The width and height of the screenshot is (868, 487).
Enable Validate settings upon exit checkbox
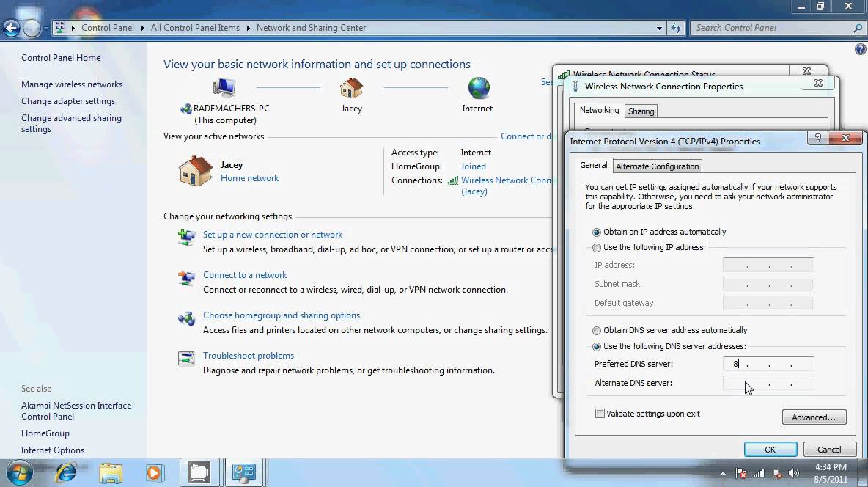600,414
